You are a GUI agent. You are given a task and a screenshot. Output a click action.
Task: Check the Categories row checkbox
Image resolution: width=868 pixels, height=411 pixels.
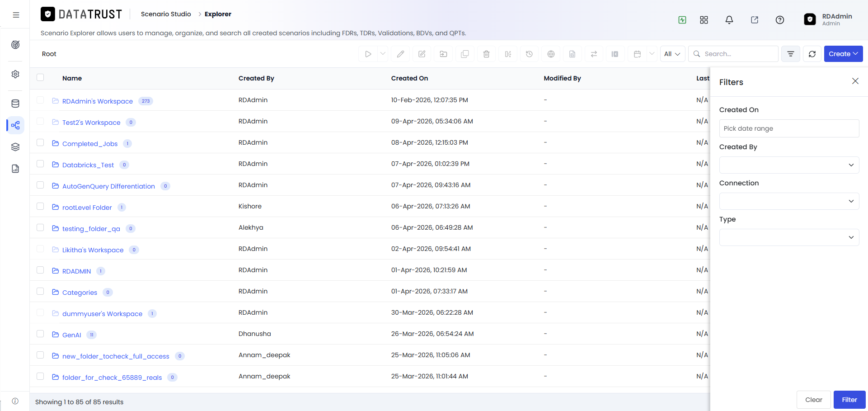[40, 291]
